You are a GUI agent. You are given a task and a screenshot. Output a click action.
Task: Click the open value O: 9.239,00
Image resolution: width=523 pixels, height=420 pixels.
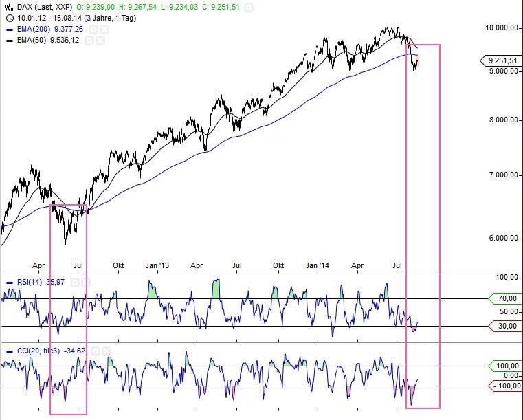(96, 7)
